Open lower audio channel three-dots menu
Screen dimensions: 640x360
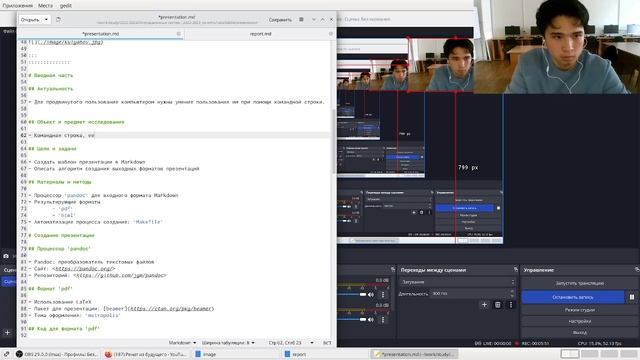coord(382,320)
